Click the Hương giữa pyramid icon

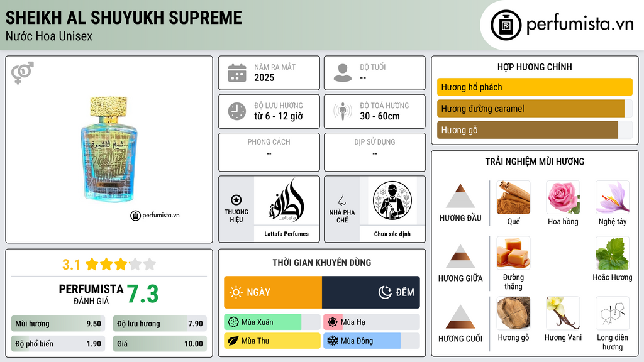(460, 256)
